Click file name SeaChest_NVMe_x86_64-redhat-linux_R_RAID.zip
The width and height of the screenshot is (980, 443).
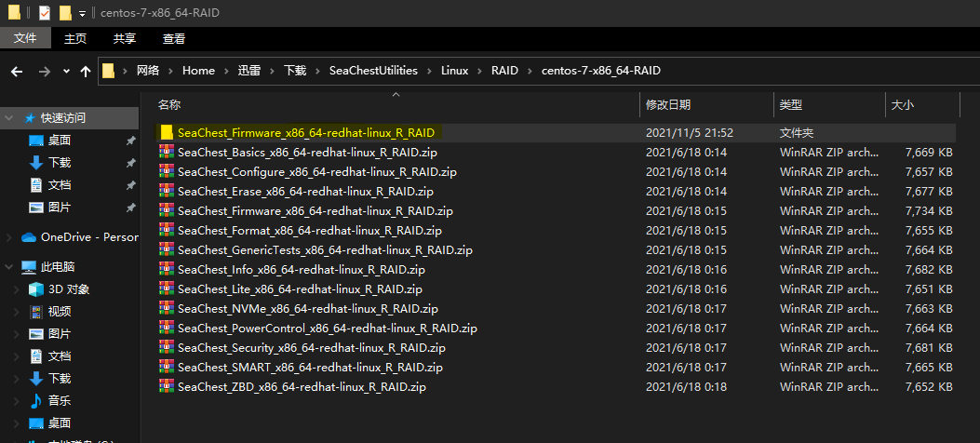(x=307, y=309)
